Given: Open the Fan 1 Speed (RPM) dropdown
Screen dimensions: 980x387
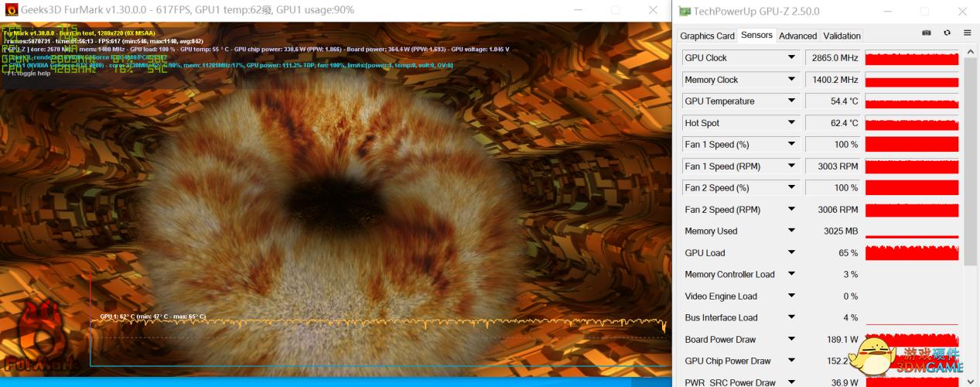Looking at the screenshot, I should click(x=791, y=166).
